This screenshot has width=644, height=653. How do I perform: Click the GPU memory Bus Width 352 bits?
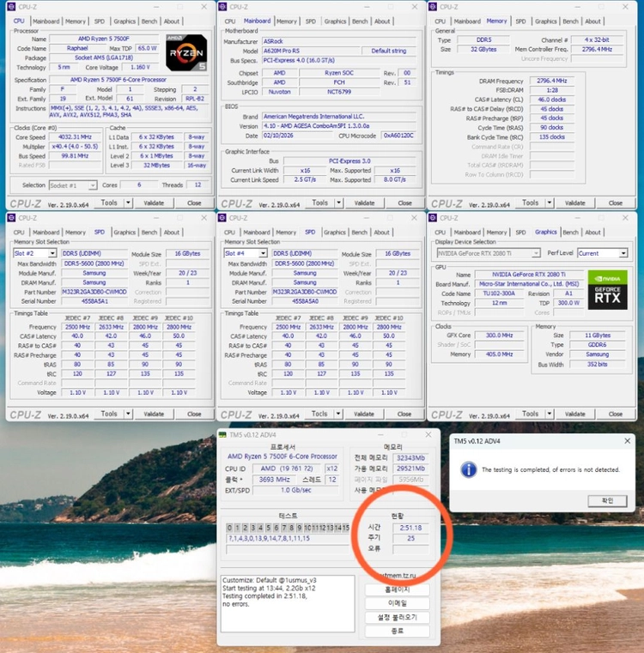point(598,365)
